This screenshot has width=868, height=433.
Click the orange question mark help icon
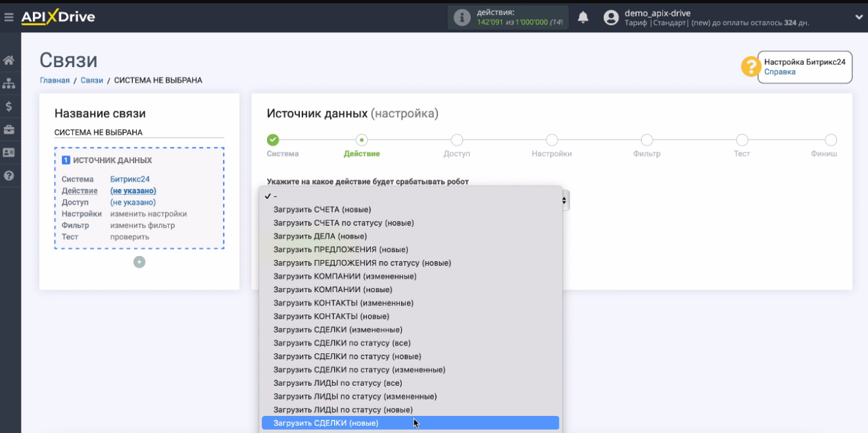point(751,67)
